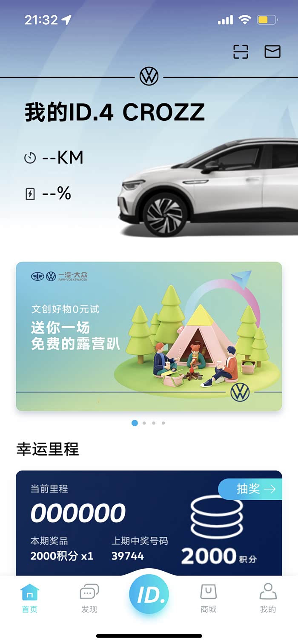Open the central ID. button
Image resolution: width=298 pixels, height=644 pixels.
coord(149,594)
